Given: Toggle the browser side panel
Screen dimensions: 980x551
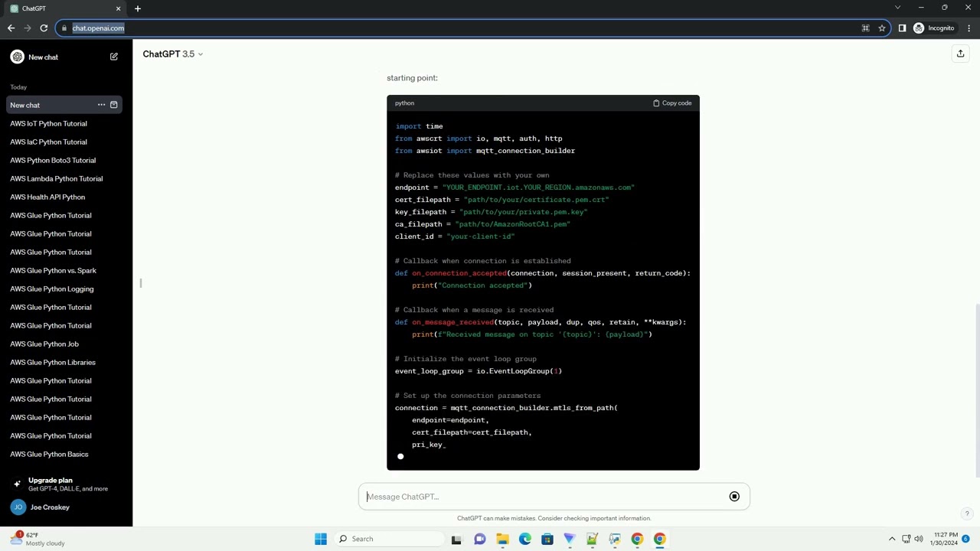Looking at the screenshot, I should tap(902, 28).
